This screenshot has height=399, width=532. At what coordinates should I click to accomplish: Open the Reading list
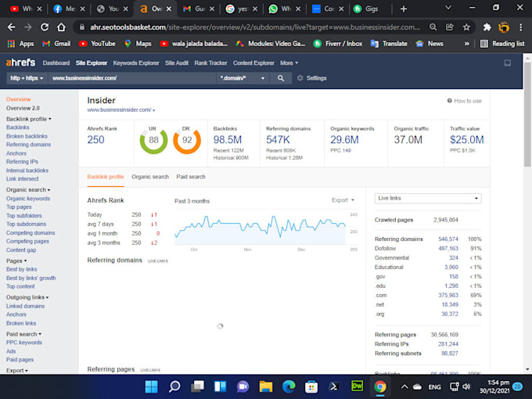pyautogui.click(x=502, y=44)
